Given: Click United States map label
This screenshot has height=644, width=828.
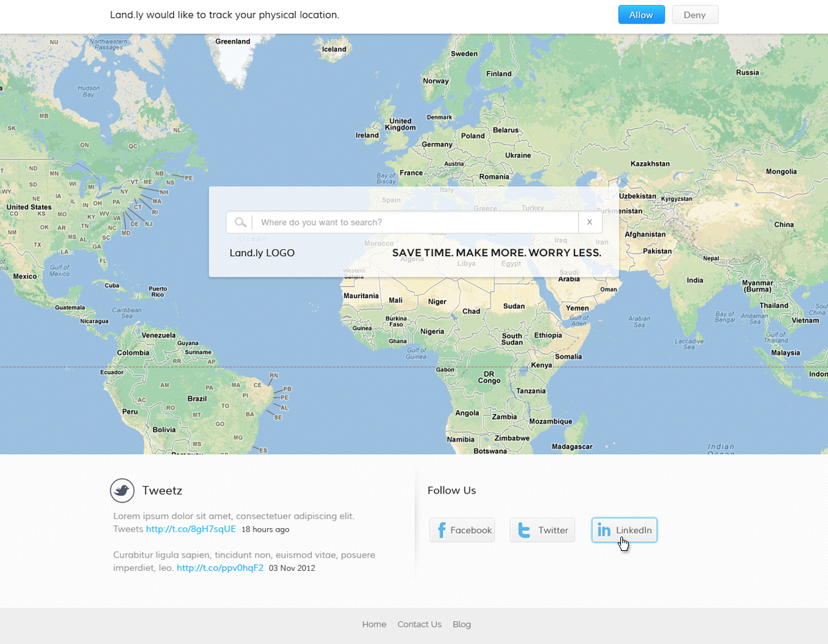Looking at the screenshot, I should (29, 207).
